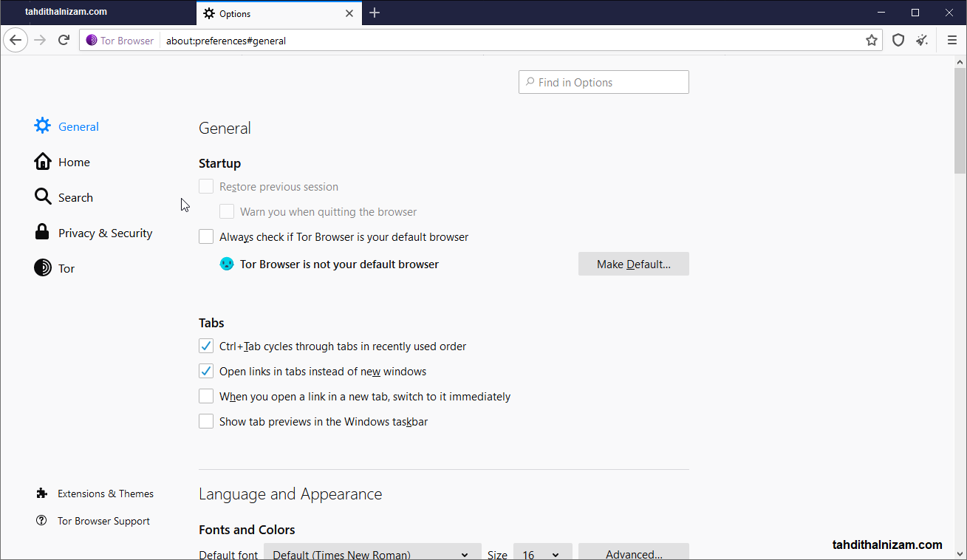
Task: Open the font Size dropdown
Action: 542,553
